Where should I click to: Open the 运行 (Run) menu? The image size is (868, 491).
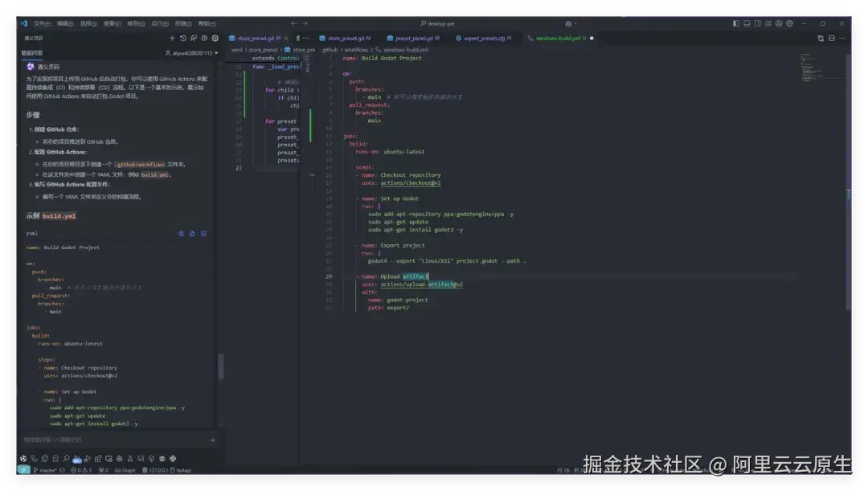tap(160, 24)
